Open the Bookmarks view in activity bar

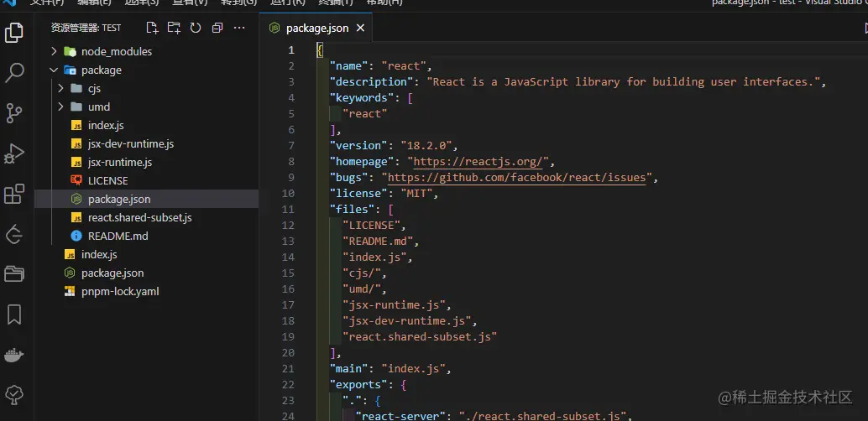(x=13, y=314)
